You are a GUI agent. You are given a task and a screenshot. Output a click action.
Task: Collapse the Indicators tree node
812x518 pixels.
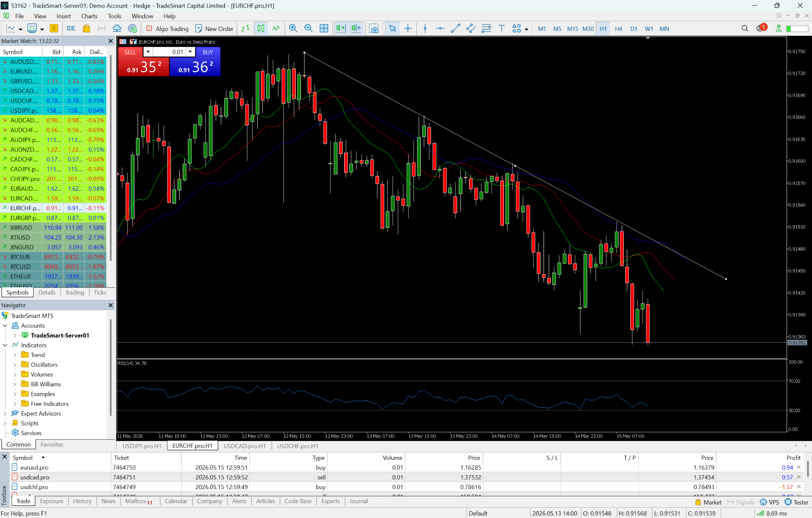tap(5, 345)
